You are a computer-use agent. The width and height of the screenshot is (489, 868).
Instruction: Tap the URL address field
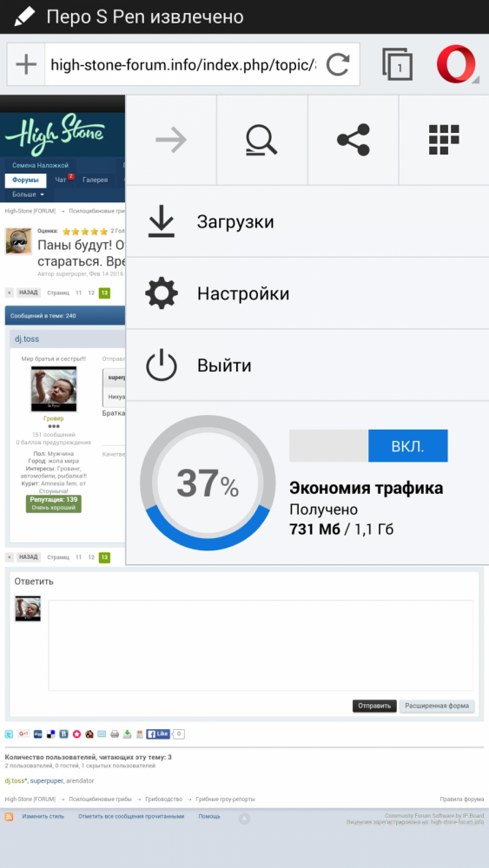[x=184, y=65]
